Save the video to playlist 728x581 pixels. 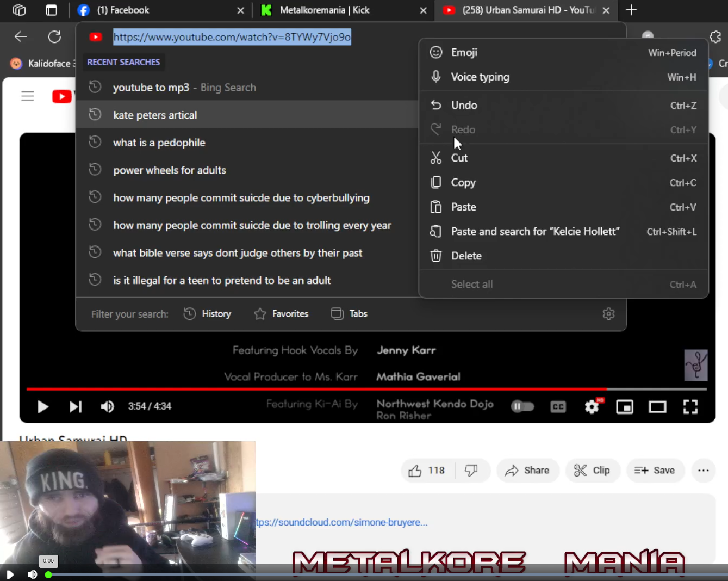[655, 471]
